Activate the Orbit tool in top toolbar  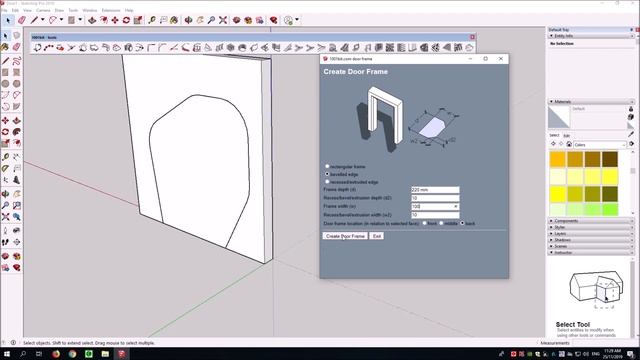point(188,20)
